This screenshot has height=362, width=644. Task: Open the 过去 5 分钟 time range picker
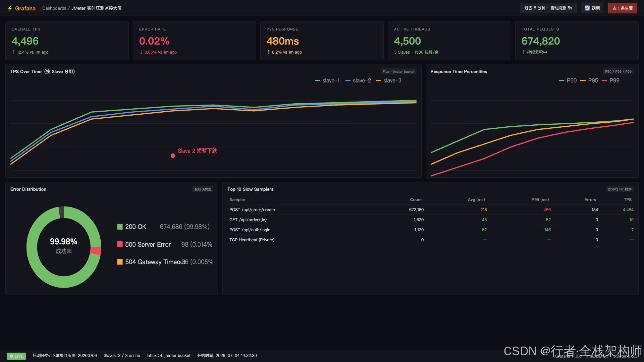[x=548, y=8]
